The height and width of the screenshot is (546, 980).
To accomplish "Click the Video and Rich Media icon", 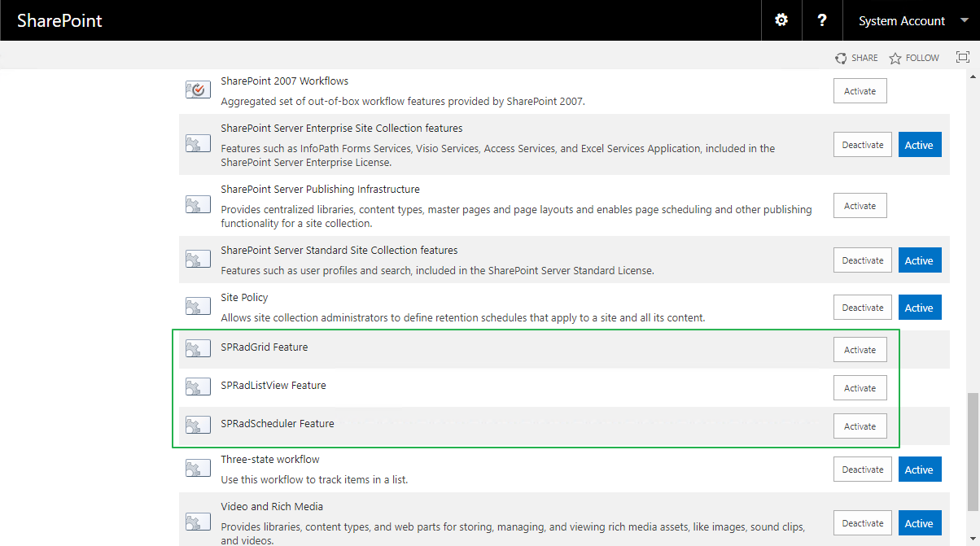I will [198, 522].
